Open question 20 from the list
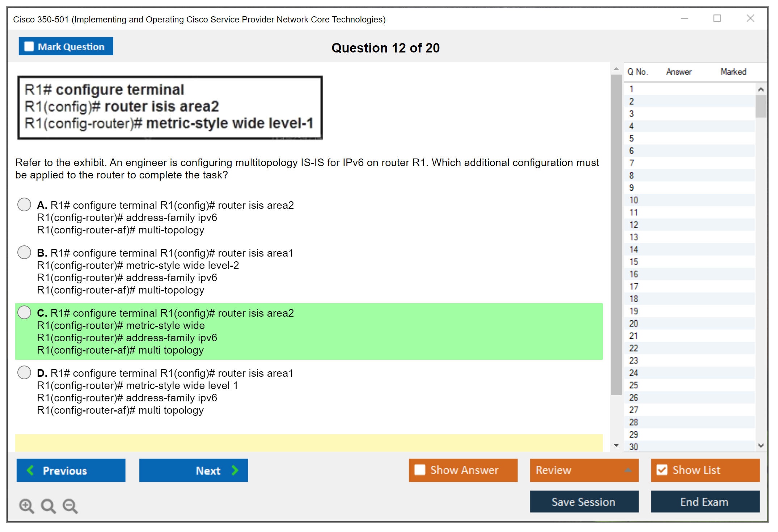Screen dimensions: 778x532 (x=634, y=324)
